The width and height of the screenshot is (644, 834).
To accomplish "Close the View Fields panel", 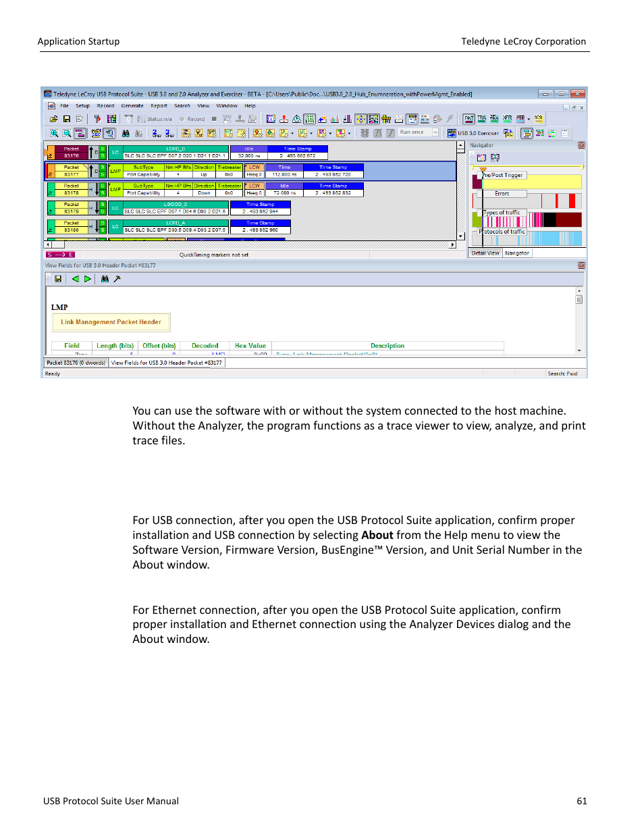I will click(581, 265).
